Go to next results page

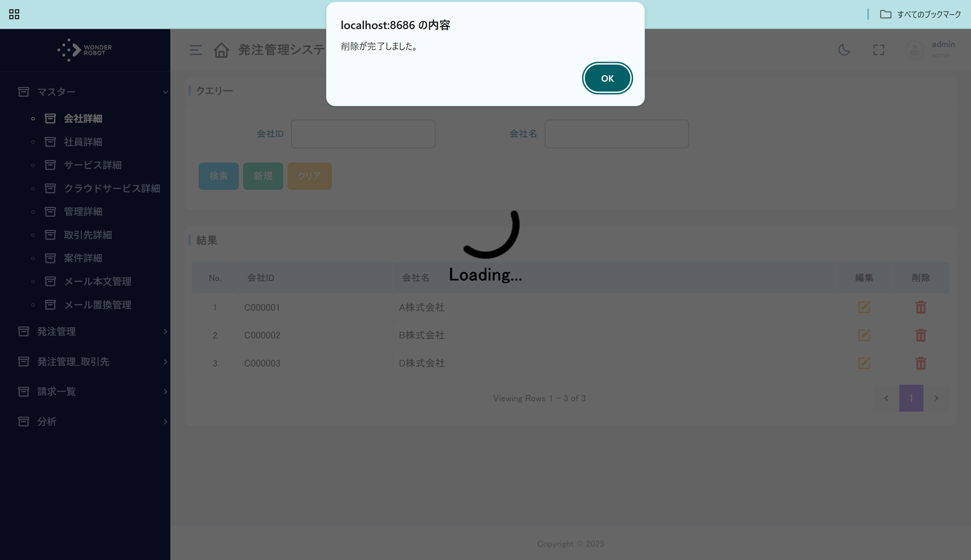pyautogui.click(x=937, y=398)
